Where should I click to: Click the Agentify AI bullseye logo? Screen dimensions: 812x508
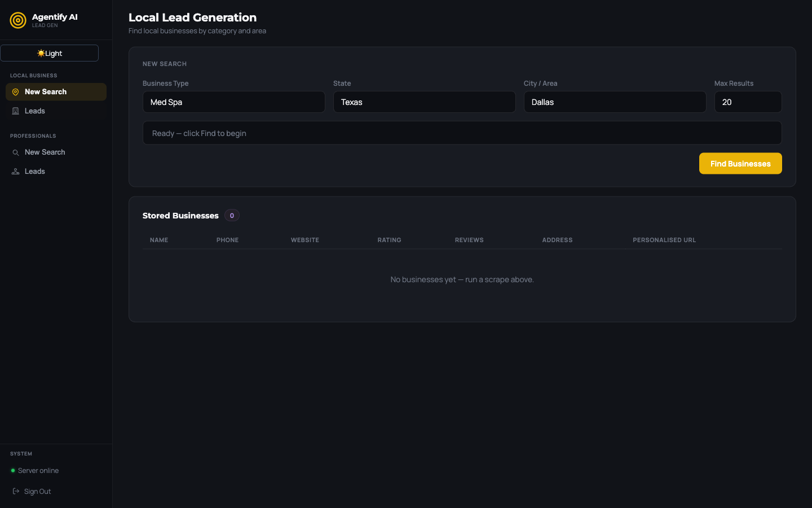(17, 20)
